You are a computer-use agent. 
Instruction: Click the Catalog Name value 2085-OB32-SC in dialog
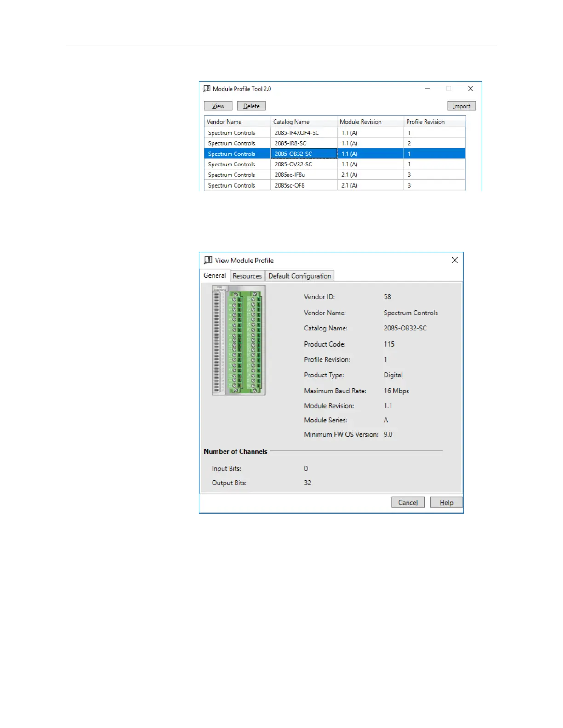[x=405, y=328]
